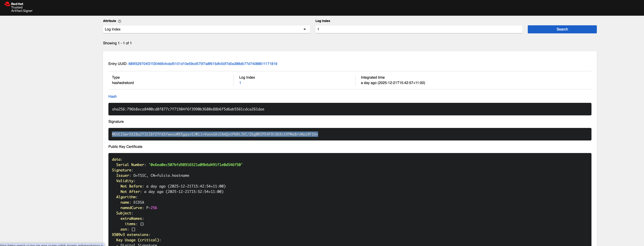Image resolution: width=644 pixels, height=246 pixels.
Task: Click the Showing 1 - 1 of 1 text
Action: click(117, 43)
